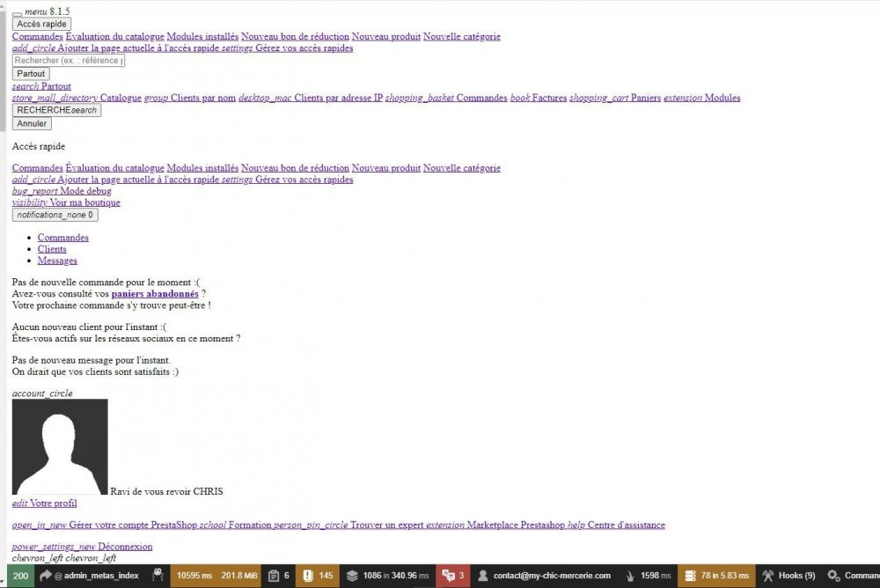880x588 pixels.
Task: Follow the paniers abandonnés link
Action: 155,294
